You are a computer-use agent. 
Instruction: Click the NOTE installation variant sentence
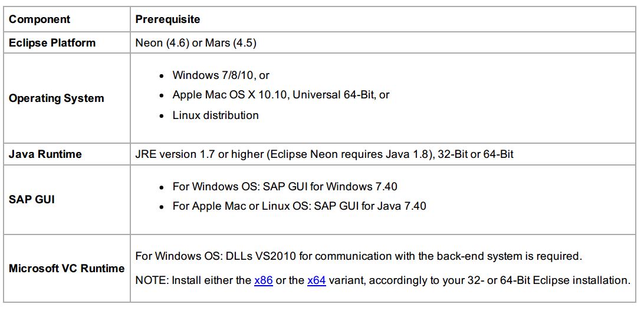[383, 281]
